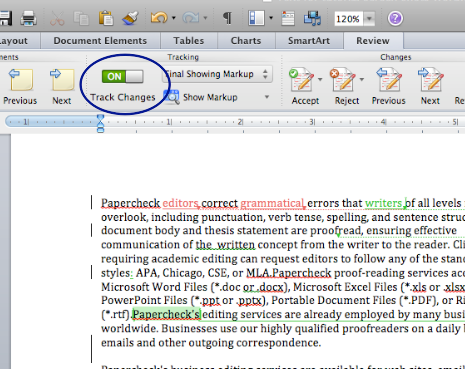Open the Help question mark icon
Viewport: 465px width, 369px height.
tap(395, 18)
